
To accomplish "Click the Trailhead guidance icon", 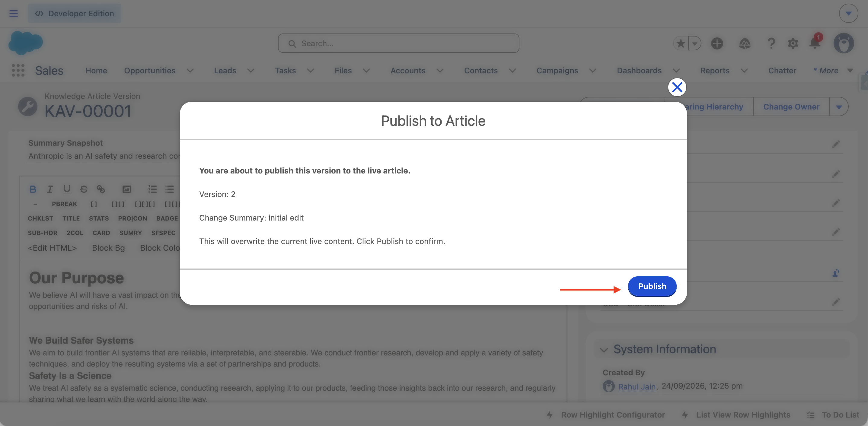I will (x=745, y=43).
